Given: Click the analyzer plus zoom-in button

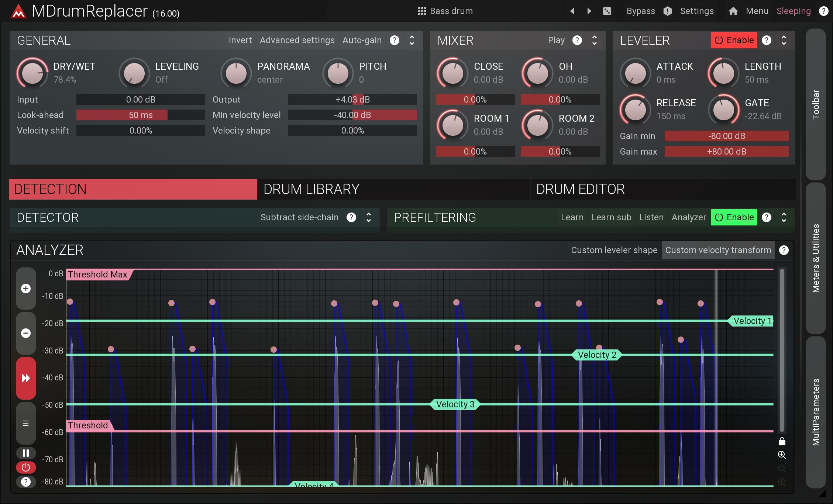Looking at the screenshot, I should [26, 289].
